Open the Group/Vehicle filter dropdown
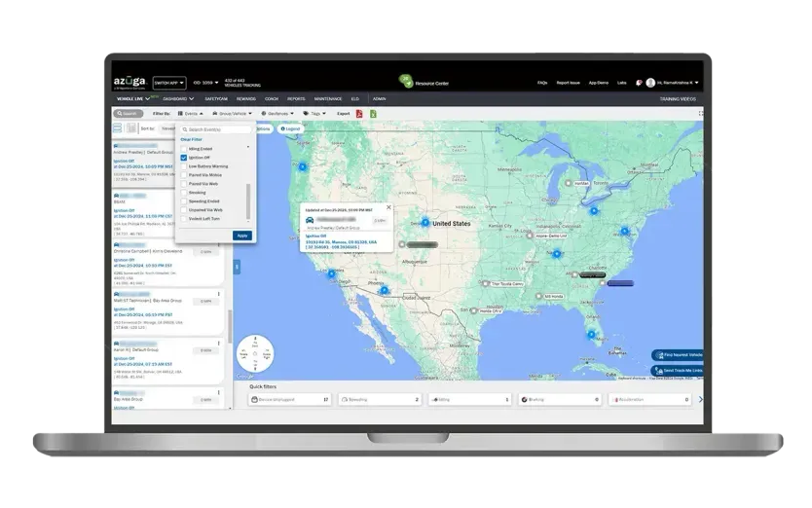 pos(233,114)
